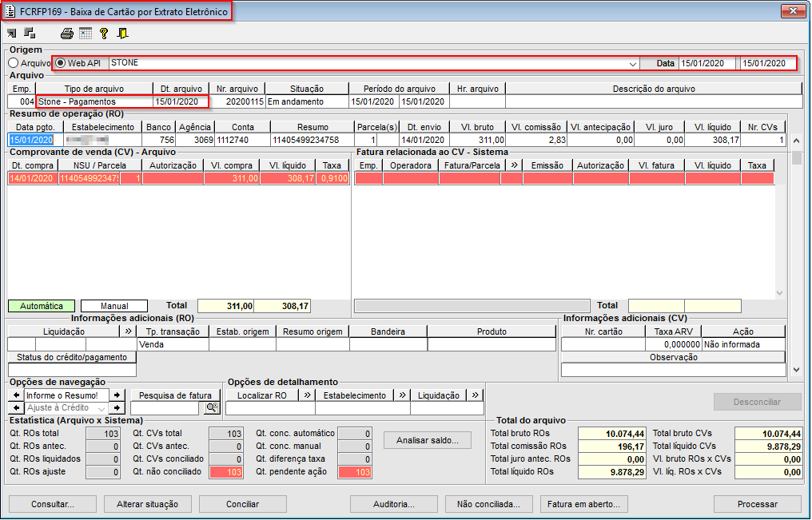Toggle the Manual conciliation mode

pyautogui.click(x=114, y=306)
